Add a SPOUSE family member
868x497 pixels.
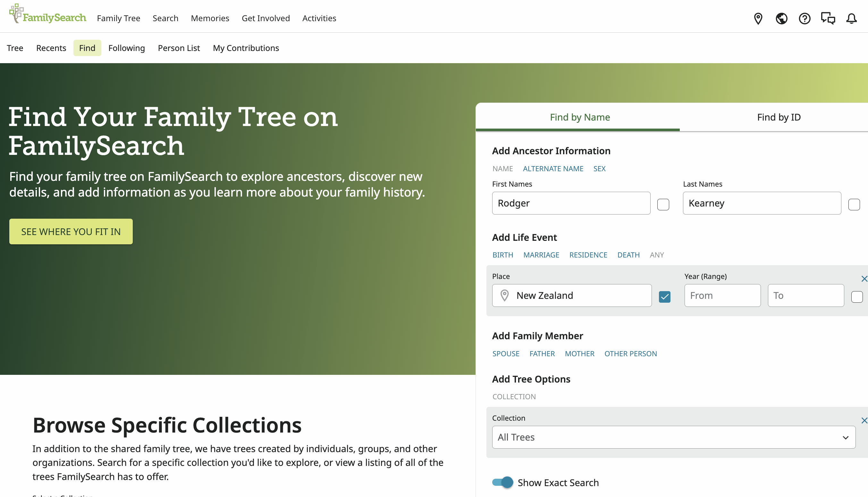point(506,354)
